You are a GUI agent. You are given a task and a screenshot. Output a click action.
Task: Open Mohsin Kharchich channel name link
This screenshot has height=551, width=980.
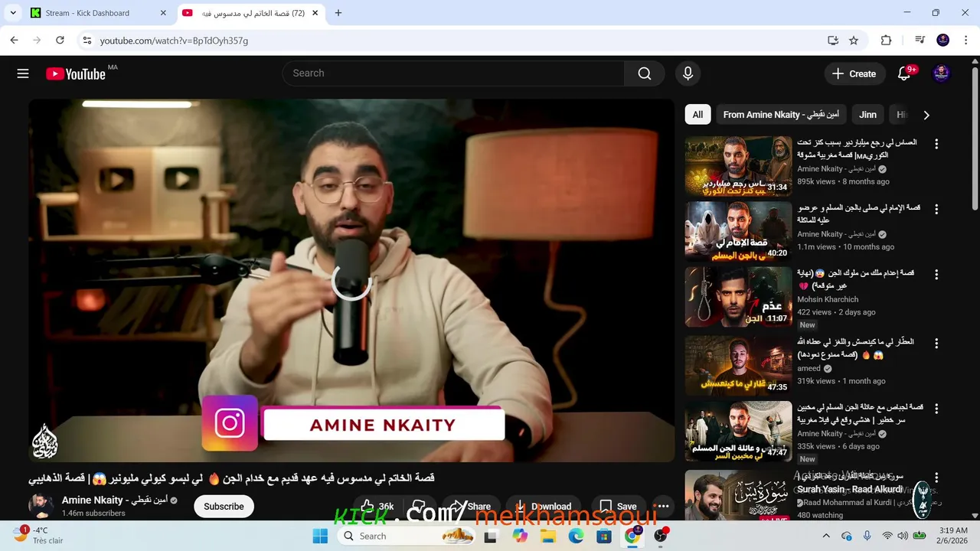click(x=828, y=299)
